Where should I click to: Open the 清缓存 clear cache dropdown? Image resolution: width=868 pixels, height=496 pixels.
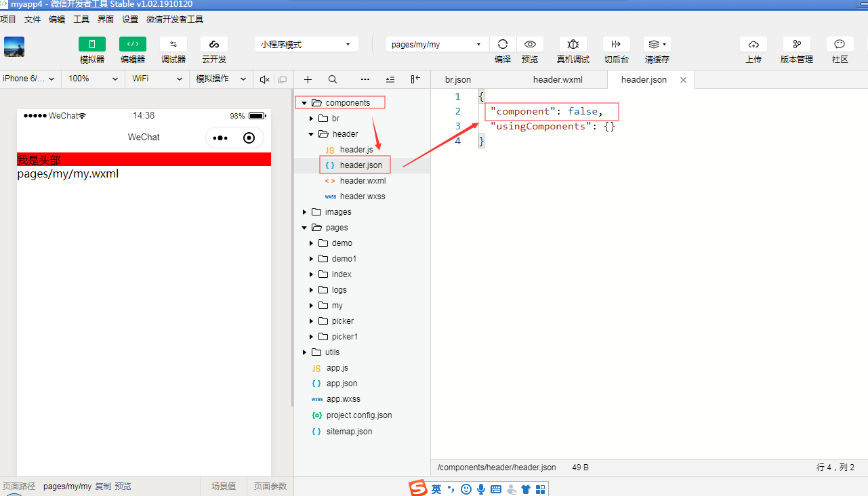click(657, 44)
